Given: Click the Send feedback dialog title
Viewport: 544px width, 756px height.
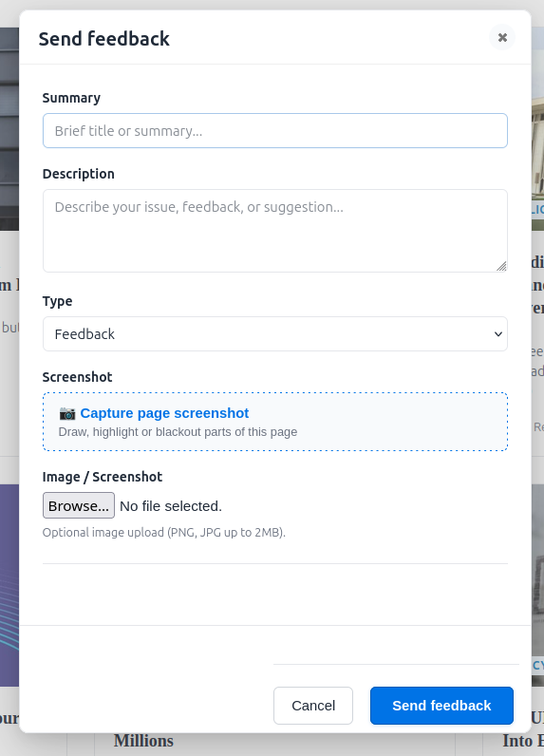Looking at the screenshot, I should coord(104,39).
